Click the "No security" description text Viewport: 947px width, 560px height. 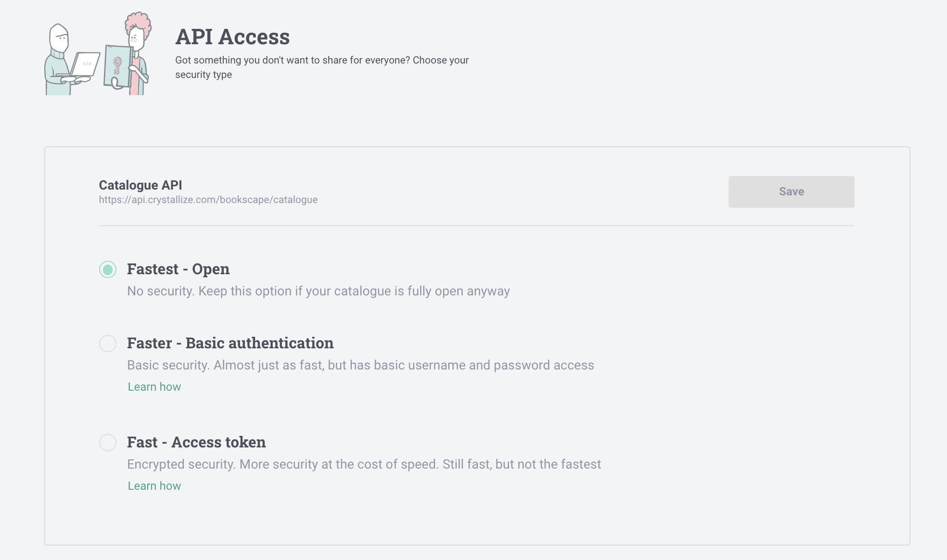point(319,291)
